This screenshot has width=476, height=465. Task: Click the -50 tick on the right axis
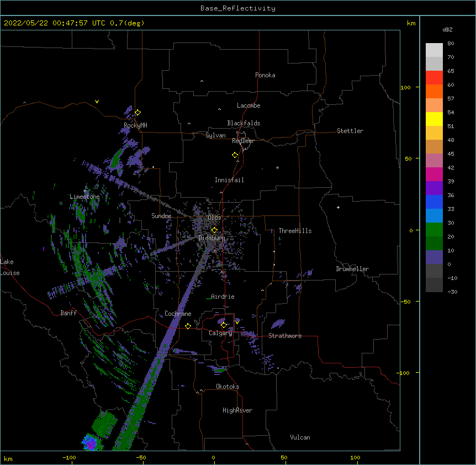pos(405,302)
